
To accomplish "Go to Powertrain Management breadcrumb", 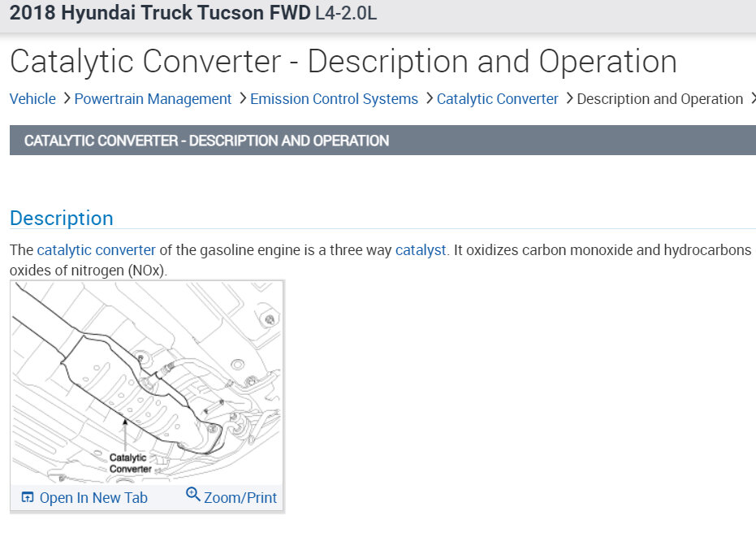I will tap(153, 99).
